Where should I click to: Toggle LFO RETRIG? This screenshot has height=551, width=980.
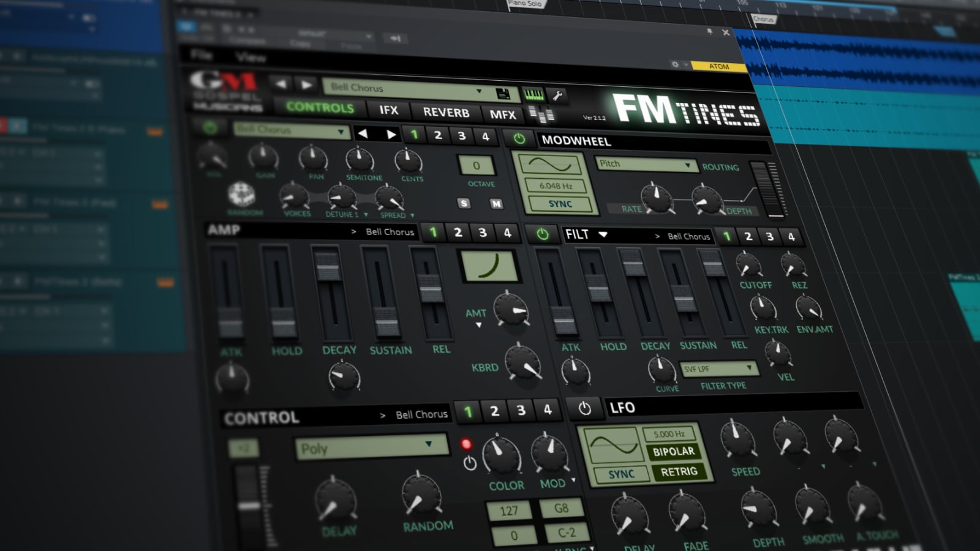(679, 472)
